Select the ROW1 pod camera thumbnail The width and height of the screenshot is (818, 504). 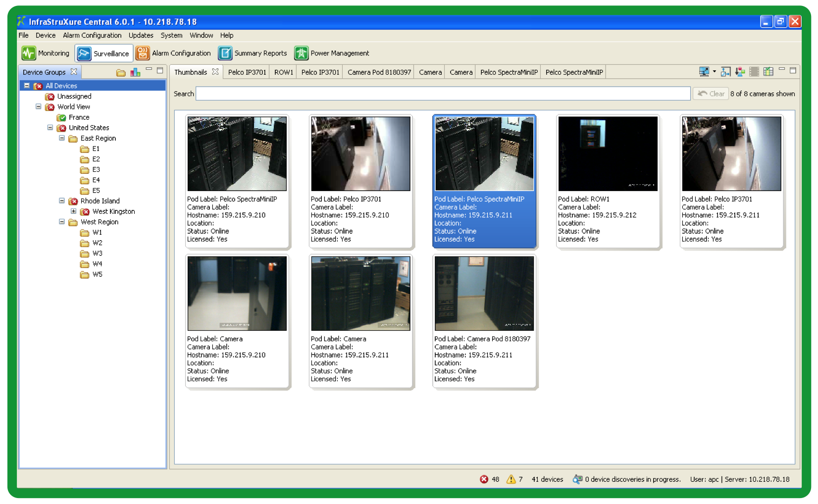608,181
